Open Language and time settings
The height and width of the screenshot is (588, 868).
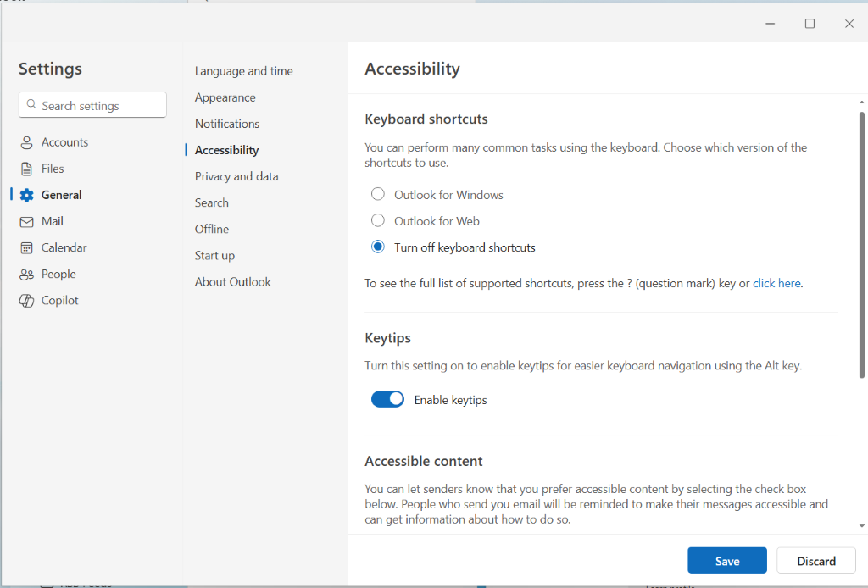click(x=243, y=71)
